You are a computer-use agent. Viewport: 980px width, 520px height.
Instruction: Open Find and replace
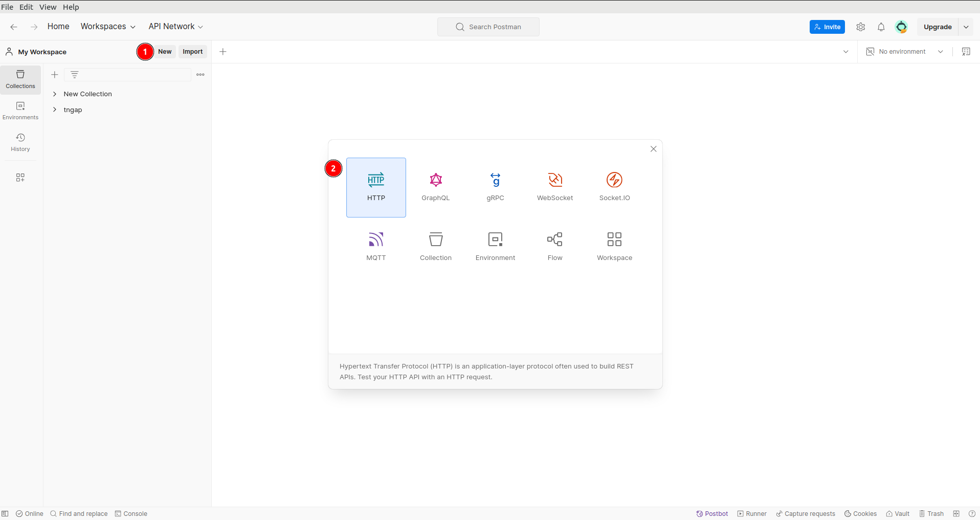coord(79,514)
